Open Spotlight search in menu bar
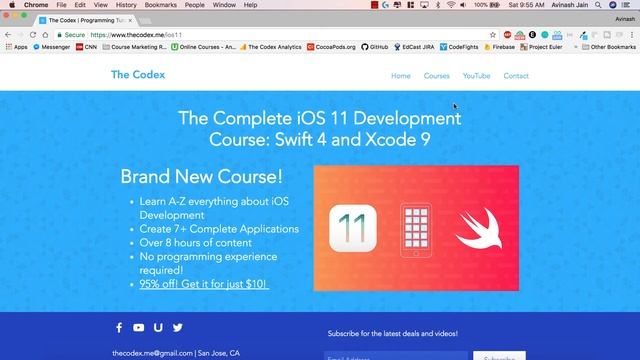This screenshot has height=360, width=640. click(598, 5)
